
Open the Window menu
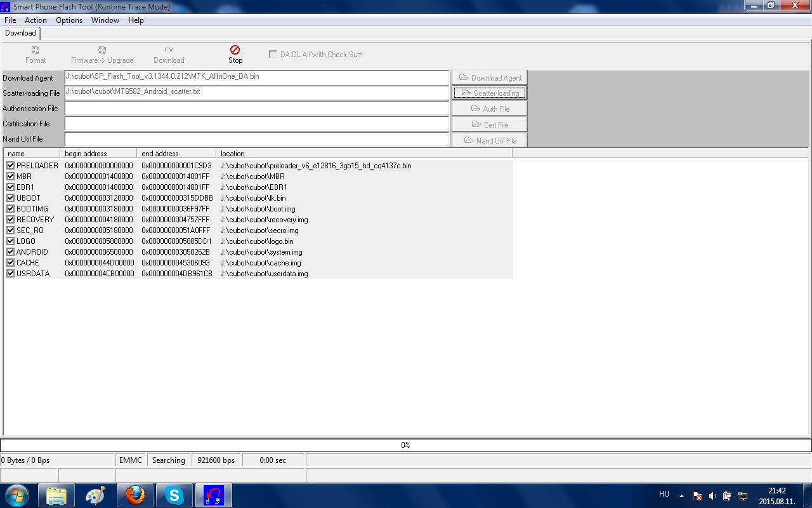pos(105,20)
